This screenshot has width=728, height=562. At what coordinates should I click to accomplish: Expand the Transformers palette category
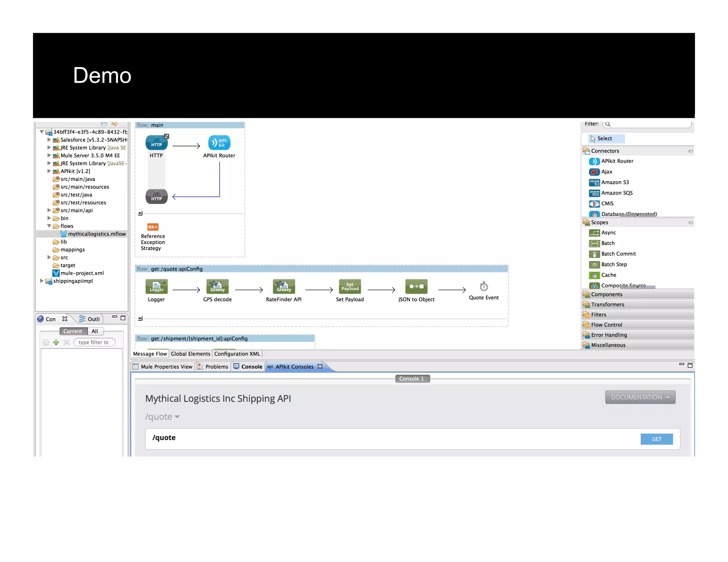tap(607, 304)
